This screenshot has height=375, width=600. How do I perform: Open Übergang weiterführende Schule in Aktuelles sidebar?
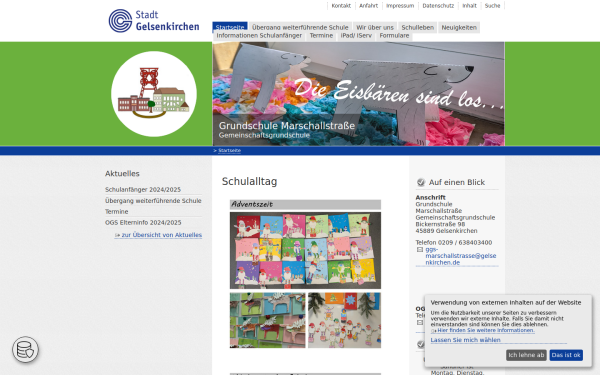point(153,201)
